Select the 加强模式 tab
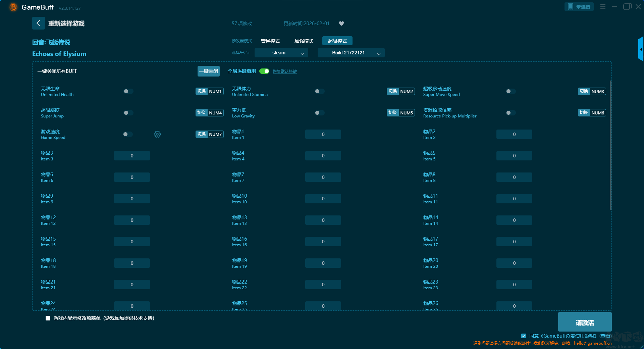Screen dimensions: 644x349 [x=304, y=41]
